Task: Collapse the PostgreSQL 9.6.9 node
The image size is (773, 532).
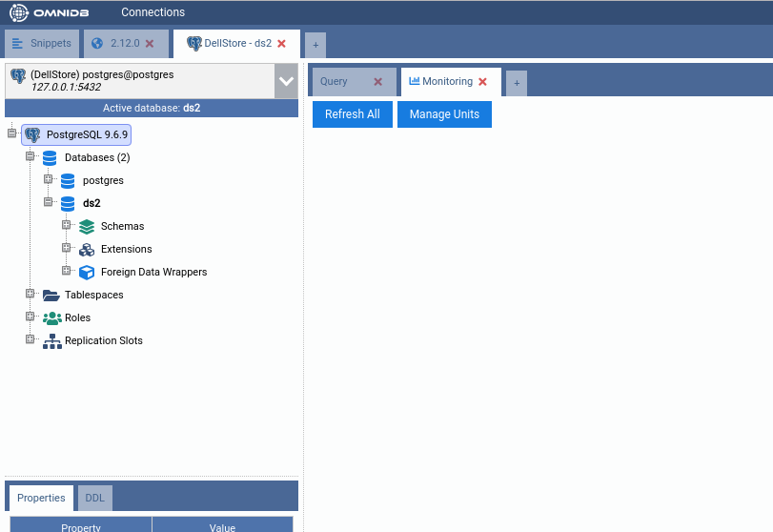Action: point(11,133)
